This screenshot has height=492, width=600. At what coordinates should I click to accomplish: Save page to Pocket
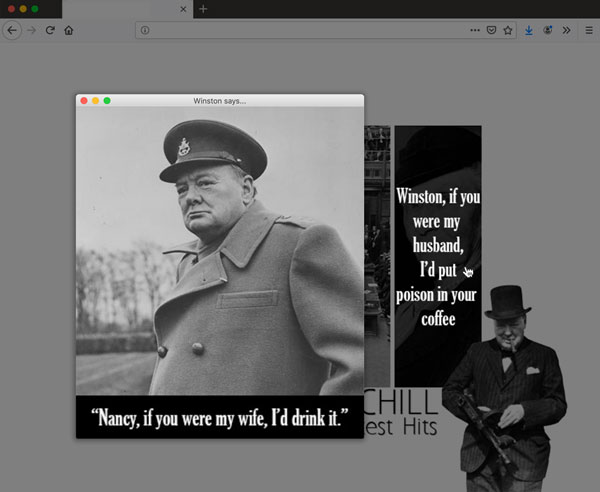click(491, 30)
